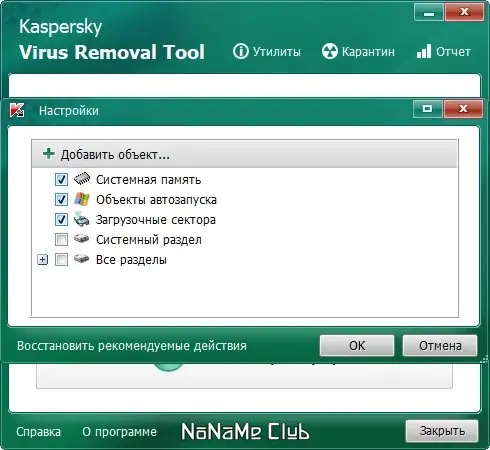
Task: Click the disk icon for Загрузочные сектора
Action: point(82,219)
